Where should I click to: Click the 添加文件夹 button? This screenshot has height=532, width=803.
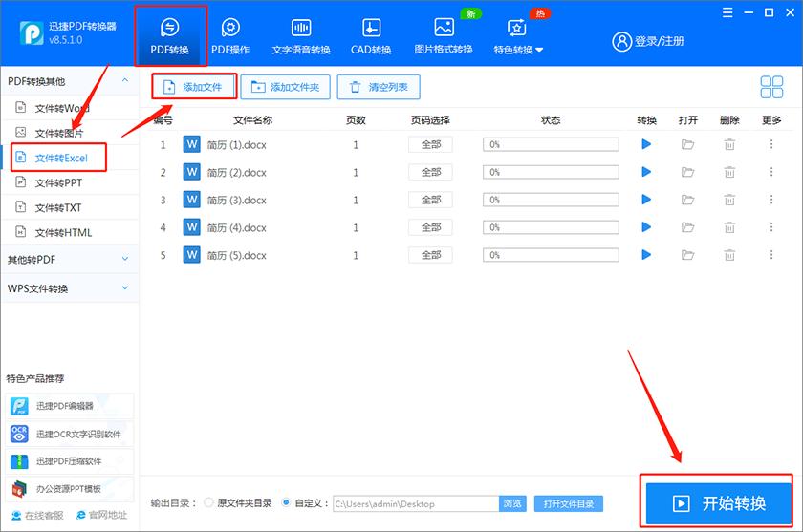click(x=285, y=87)
